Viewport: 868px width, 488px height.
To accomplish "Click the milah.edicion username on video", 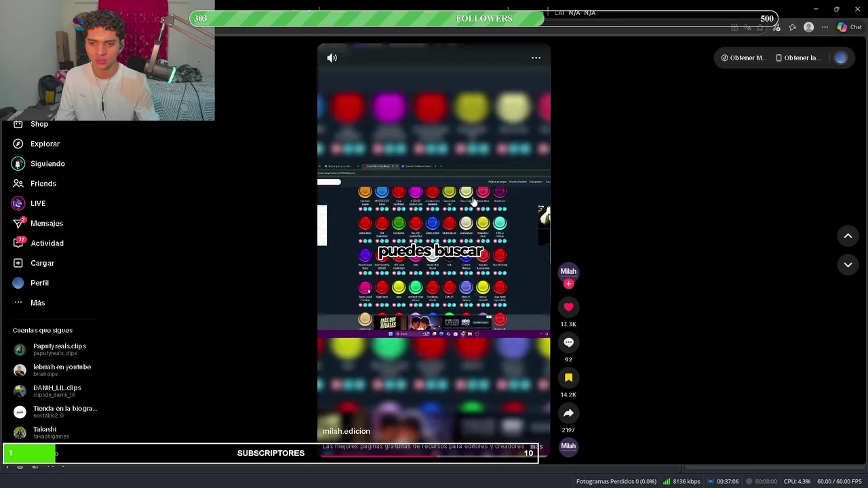I will (347, 431).
